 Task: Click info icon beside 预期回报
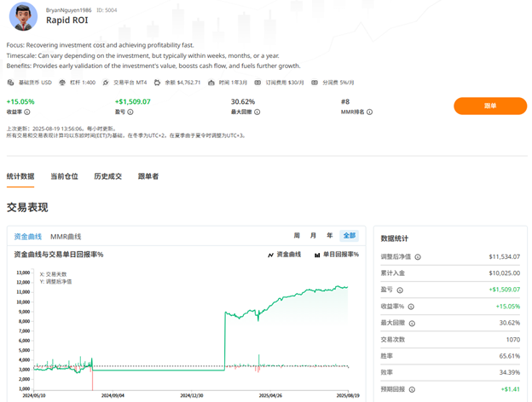point(411,388)
